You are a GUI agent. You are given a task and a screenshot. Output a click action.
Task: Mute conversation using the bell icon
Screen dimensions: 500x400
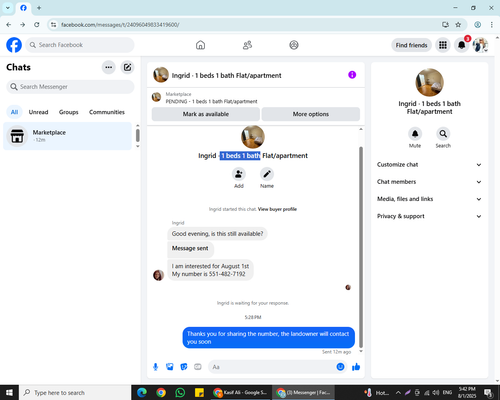coord(415,134)
